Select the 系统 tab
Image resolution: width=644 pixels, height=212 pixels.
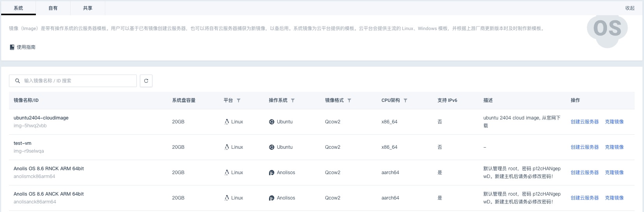[18, 8]
